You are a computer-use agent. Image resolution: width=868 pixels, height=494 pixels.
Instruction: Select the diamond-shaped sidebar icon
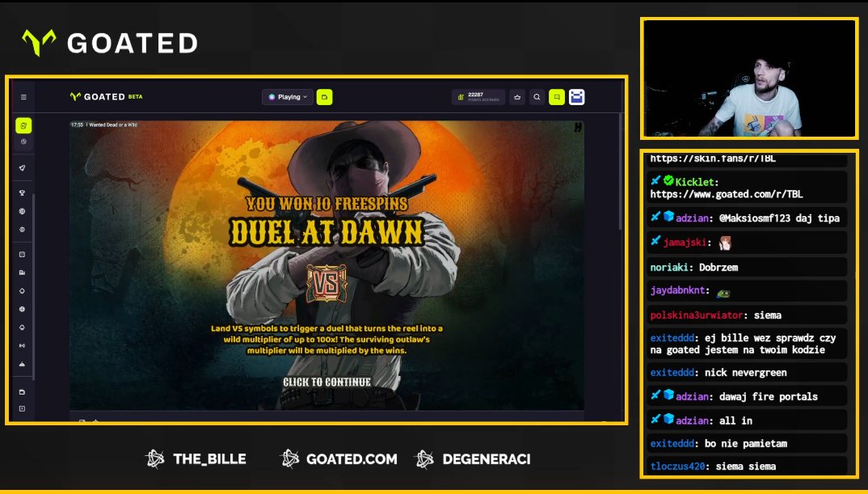pos(23,291)
